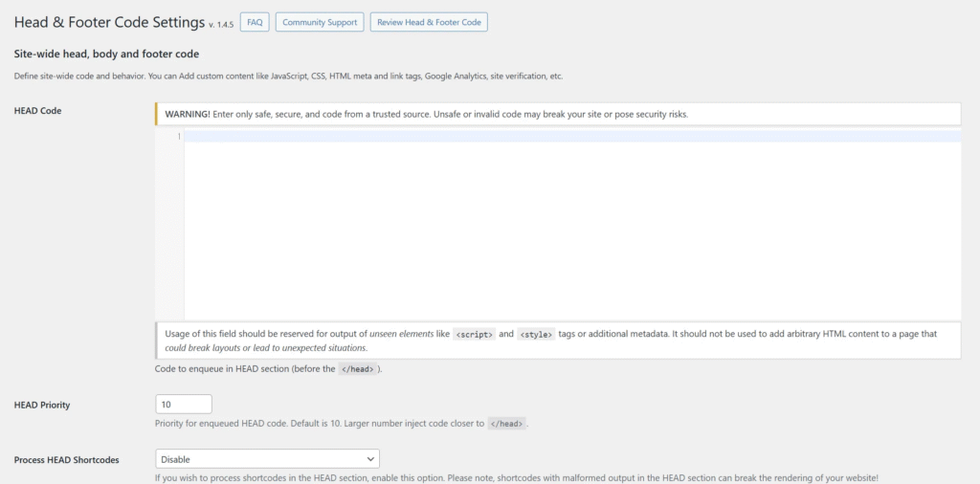Click </head> tag below the code editor
The height and width of the screenshot is (484, 980).
[x=357, y=368]
